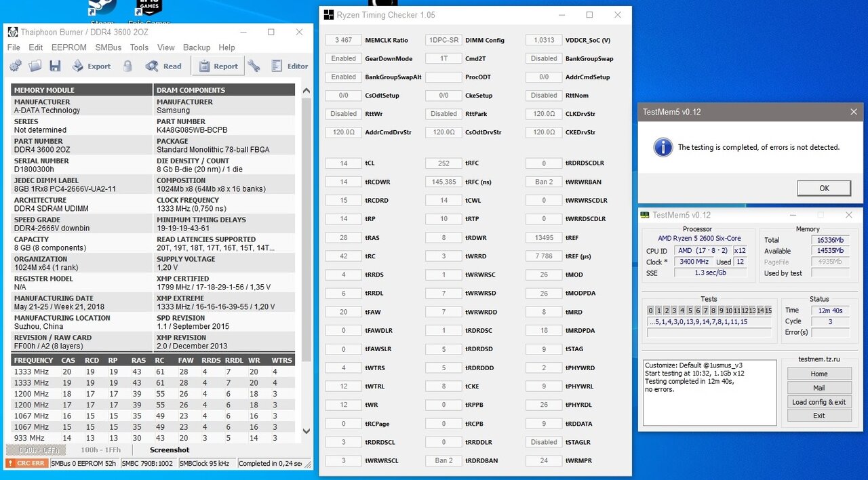Click the ProcODT empty field

coord(443,77)
